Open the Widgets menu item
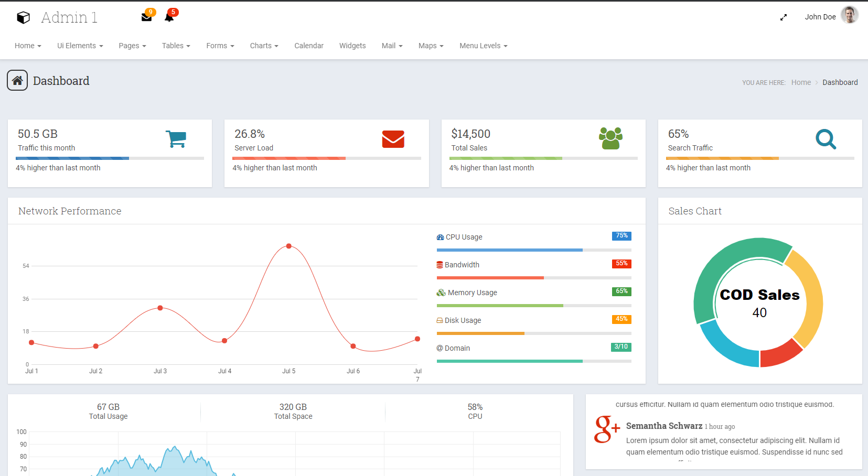 pos(352,46)
